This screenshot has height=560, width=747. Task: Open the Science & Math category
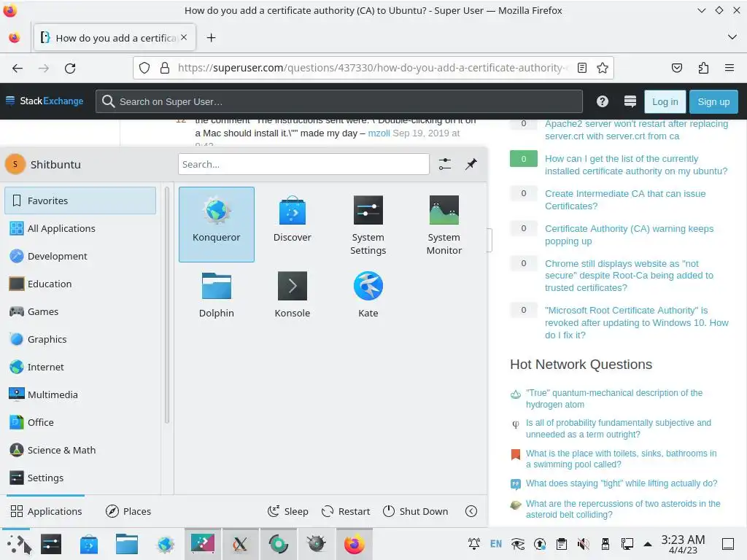coord(80,450)
